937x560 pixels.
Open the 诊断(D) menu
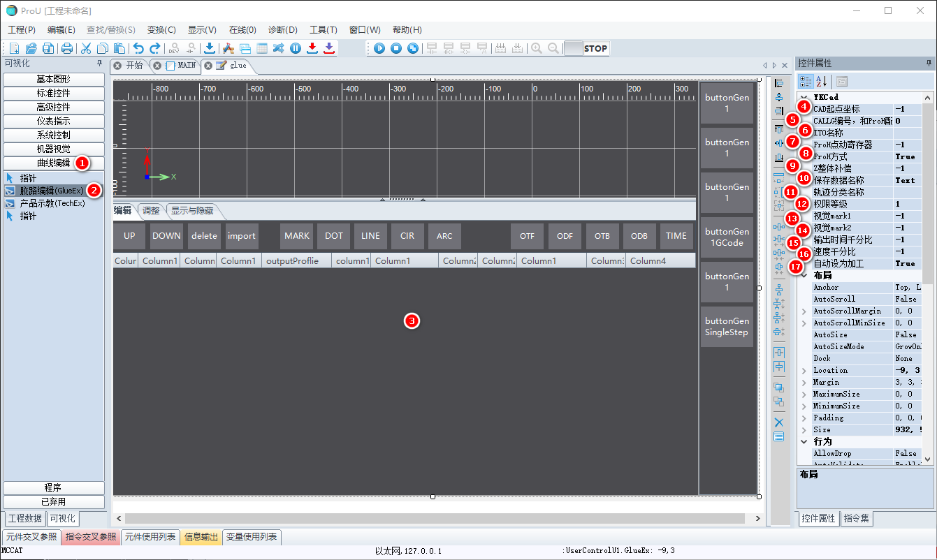283,30
